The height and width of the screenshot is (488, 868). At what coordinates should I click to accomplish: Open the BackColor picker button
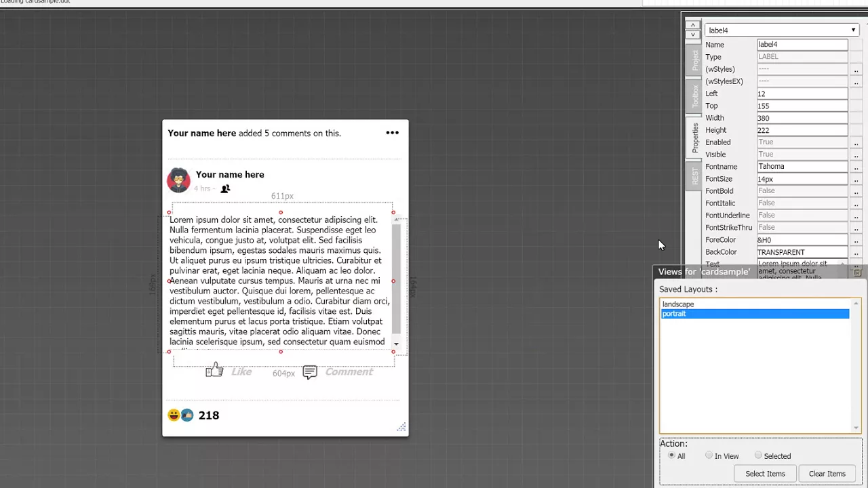click(856, 252)
